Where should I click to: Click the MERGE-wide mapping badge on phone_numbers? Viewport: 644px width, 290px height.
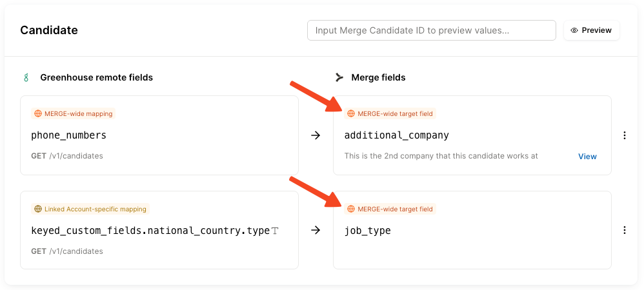point(74,113)
